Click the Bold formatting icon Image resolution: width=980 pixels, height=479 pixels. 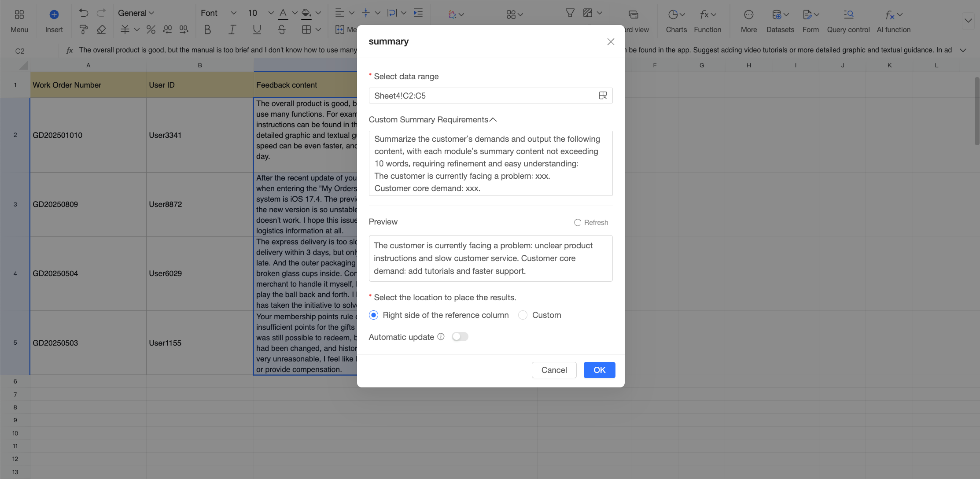(207, 29)
